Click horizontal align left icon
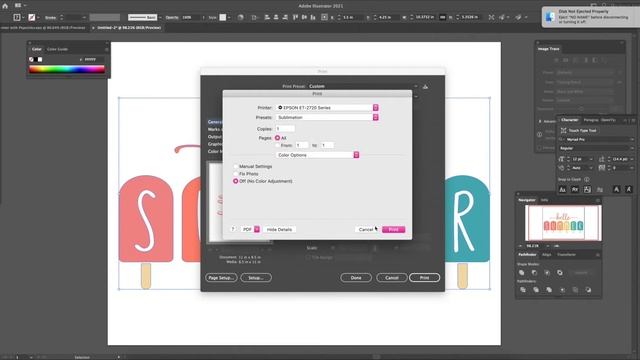Screen dimensions: 640x360 point(267,18)
